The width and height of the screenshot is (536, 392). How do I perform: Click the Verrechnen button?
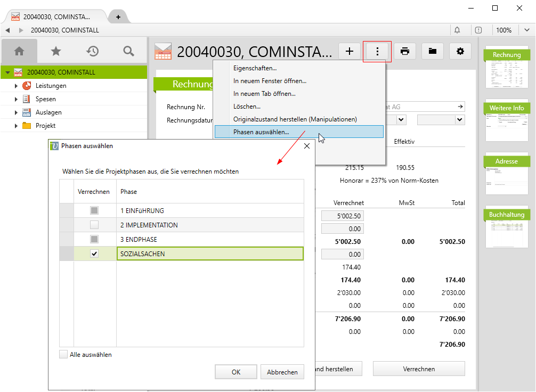[418, 369]
